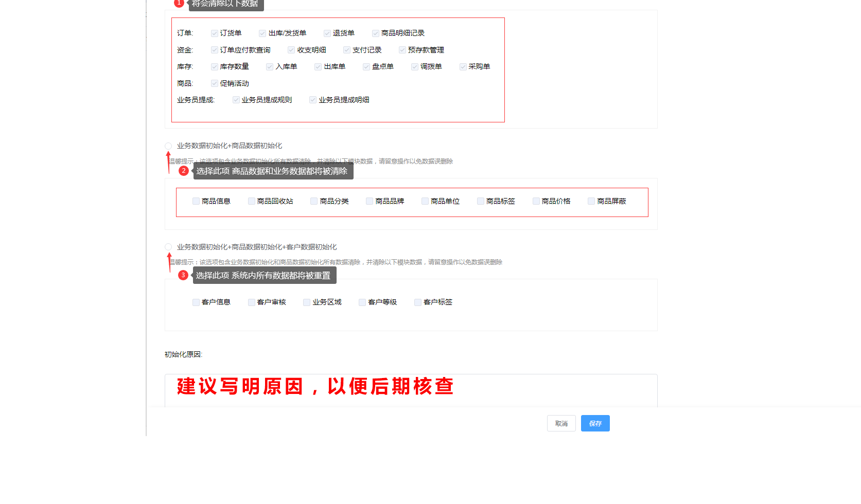The image size is (861, 504).
Task: Toggle the 促销活动 checkbox
Action: [215, 83]
